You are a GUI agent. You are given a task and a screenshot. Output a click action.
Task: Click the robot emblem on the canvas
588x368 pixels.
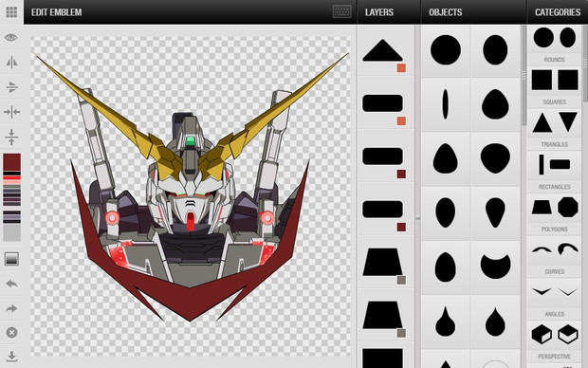pos(192,188)
